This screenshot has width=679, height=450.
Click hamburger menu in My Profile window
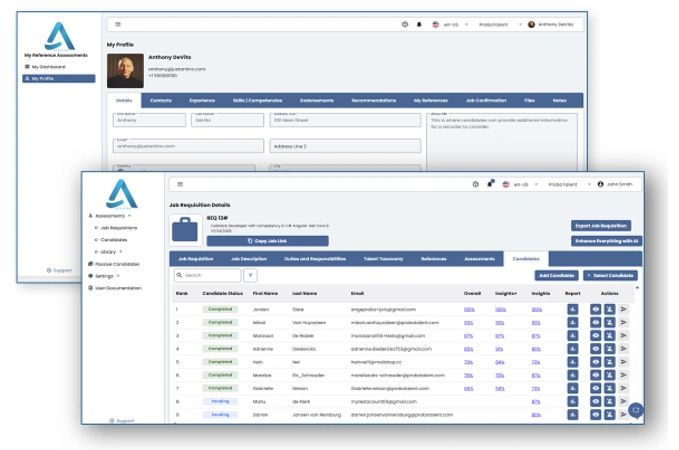point(118,24)
